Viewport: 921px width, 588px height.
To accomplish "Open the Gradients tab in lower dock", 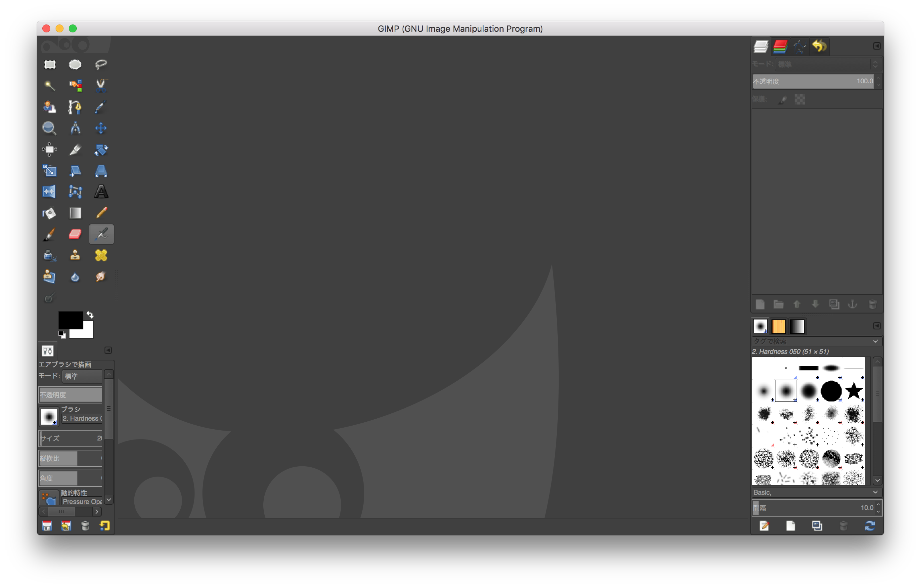I will (x=797, y=326).
